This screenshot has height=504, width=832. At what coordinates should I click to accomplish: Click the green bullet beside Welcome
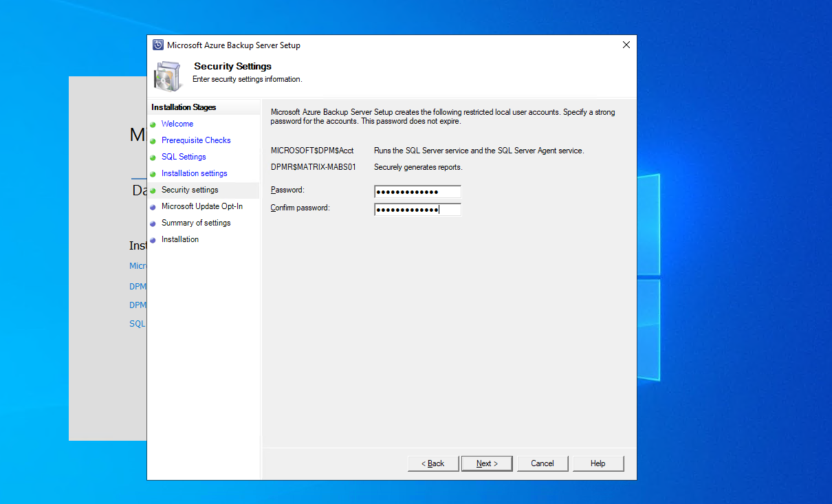[x=153, y=124]
